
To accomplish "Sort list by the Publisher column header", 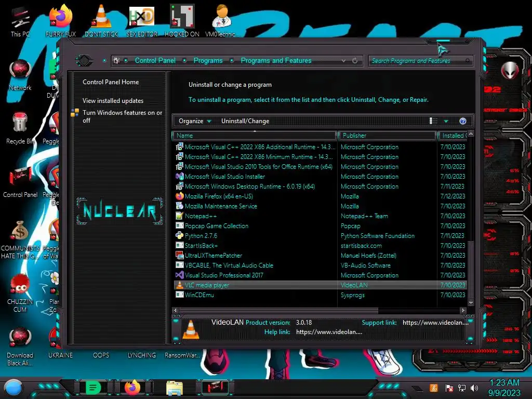I will click(x=387, y=136).
